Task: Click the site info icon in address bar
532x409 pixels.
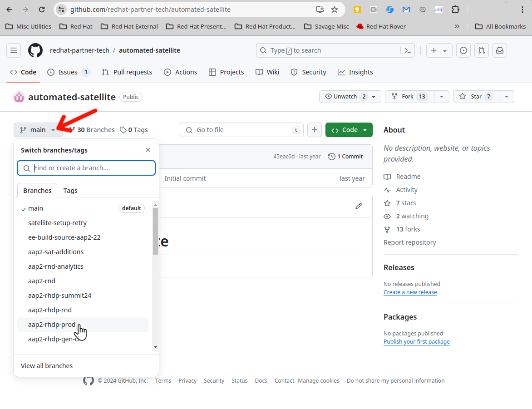Action: click(x=61, y=10)
